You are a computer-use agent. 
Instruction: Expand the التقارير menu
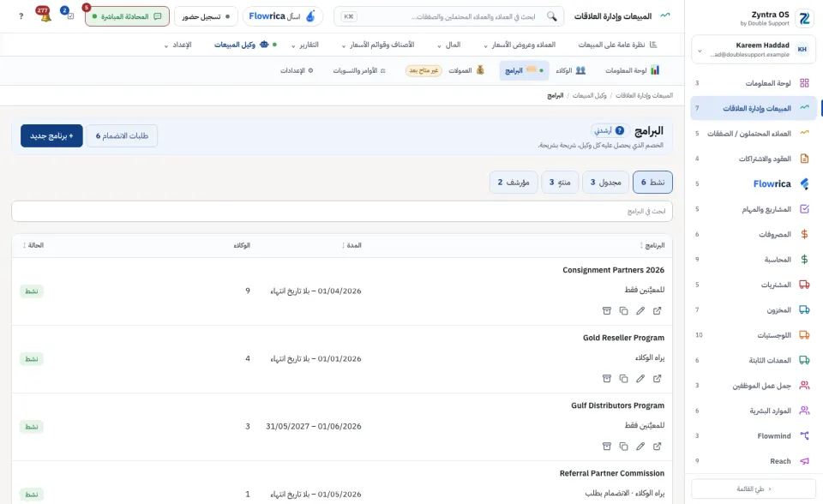coord(305,45)
